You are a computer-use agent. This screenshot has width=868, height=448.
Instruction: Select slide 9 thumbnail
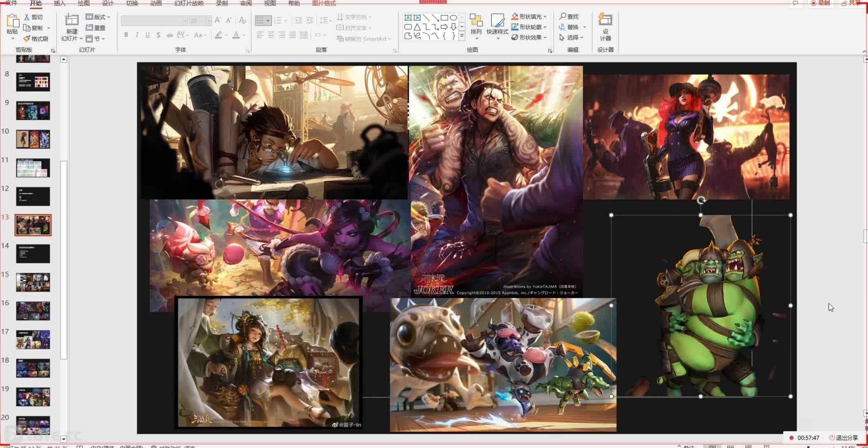pyautogui.click(x=33, y=111)
